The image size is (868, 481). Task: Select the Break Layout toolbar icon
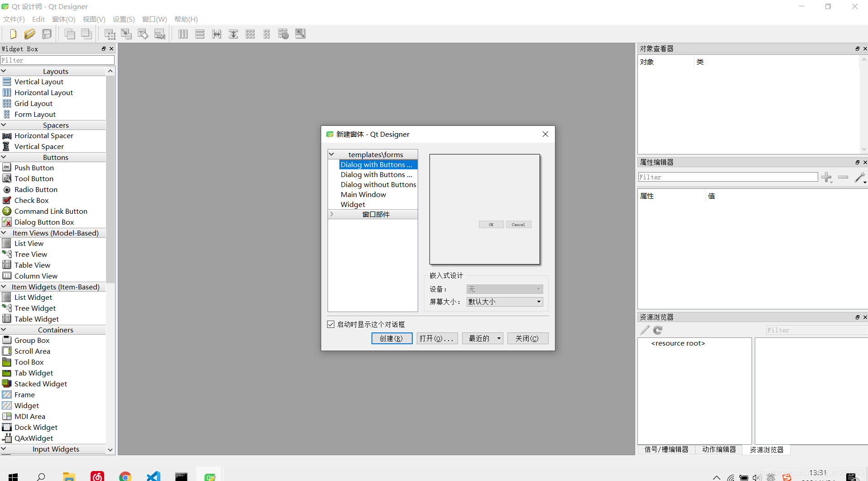[x=283, y=34]
